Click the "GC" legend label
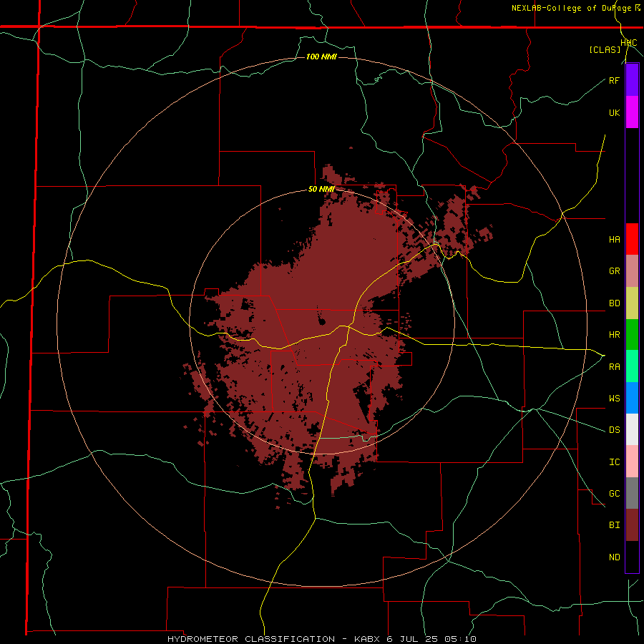 click(x=614, y=494)
